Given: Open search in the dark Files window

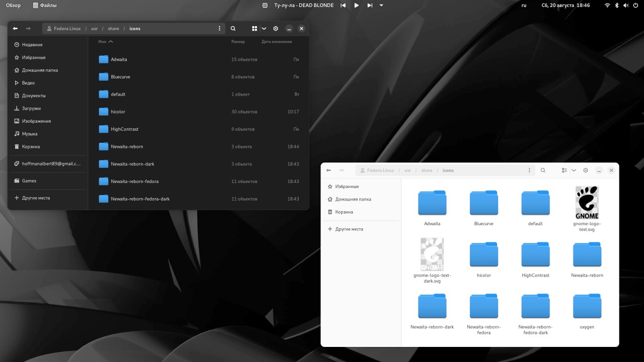Looking at the screenshot, I should coord(233,29).
